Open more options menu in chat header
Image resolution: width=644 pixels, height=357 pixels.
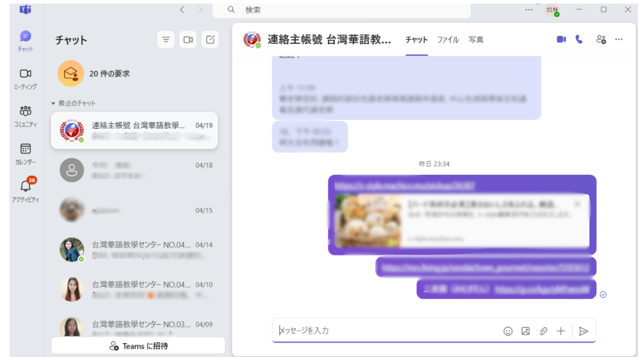619,40
